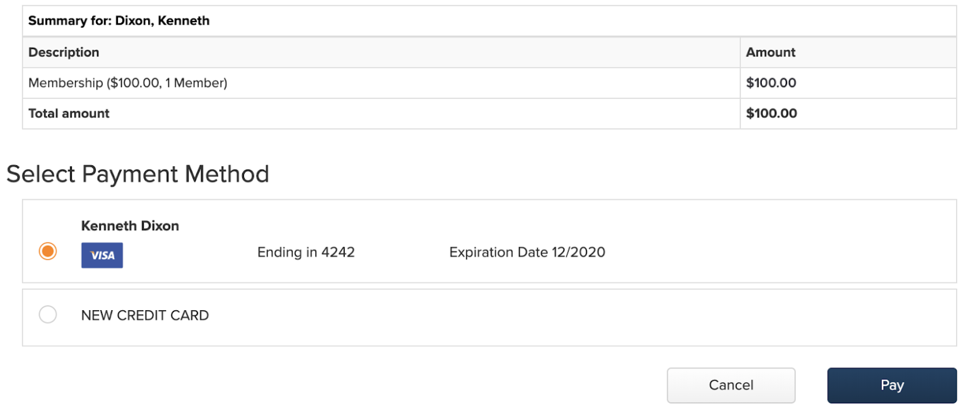
Task: Click the NEW CREDIT CARD label
Action: (x=145, y=315)
